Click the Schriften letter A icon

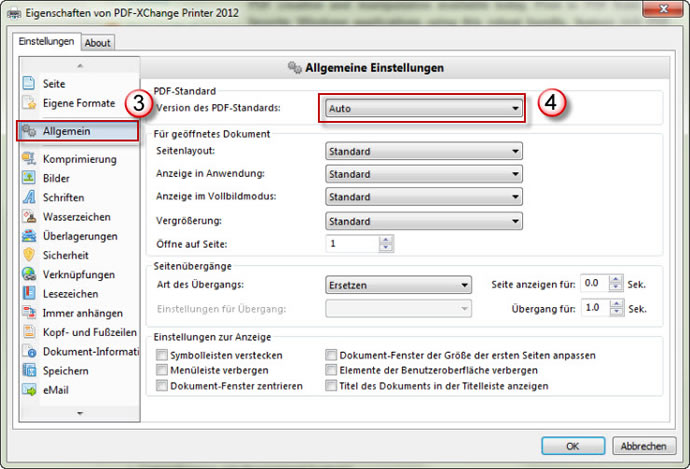coord(29,197)
